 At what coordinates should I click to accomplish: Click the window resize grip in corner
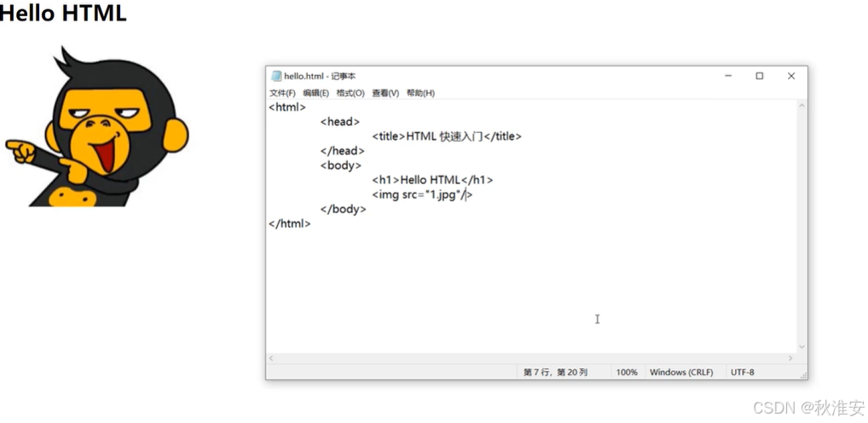(x=803, y=375)
